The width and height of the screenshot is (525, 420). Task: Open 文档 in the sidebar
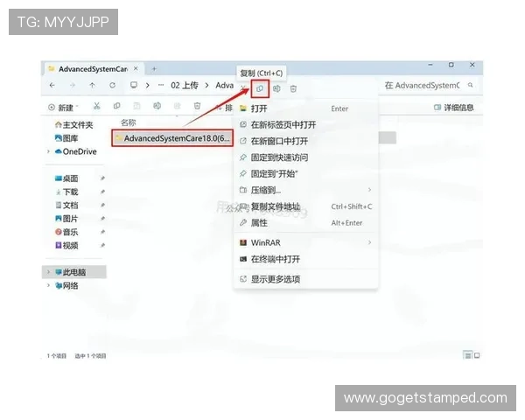click(66, 206)
